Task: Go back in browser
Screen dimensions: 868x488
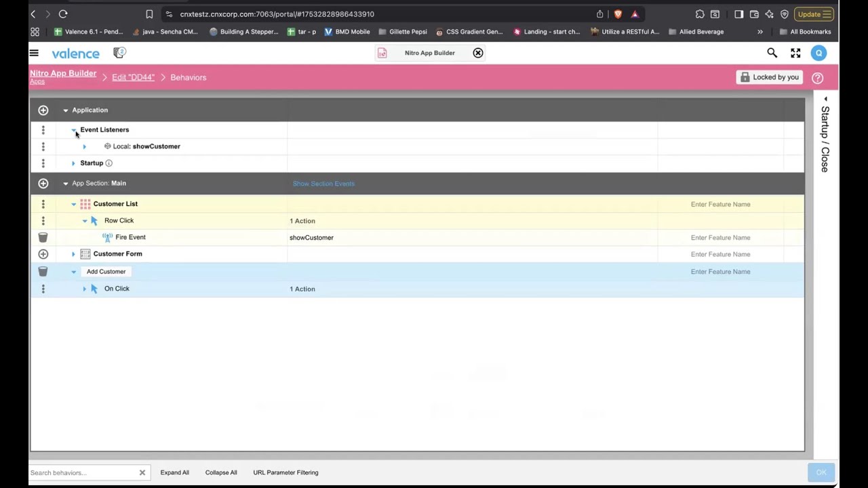Action: click(33, 14)
